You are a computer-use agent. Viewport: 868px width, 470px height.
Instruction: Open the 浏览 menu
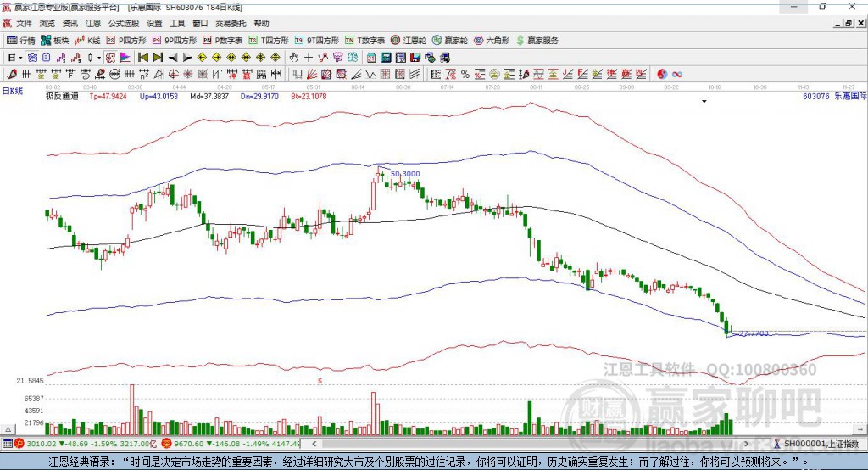47,23
